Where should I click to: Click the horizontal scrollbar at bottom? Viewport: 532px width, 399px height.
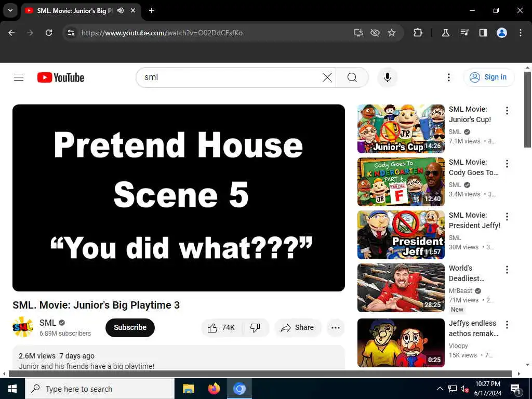[260, 374]
